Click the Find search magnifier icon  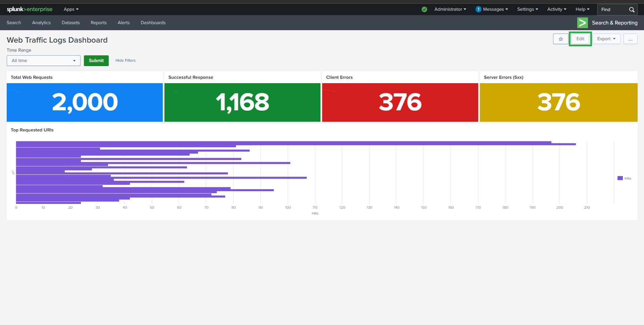632,9
